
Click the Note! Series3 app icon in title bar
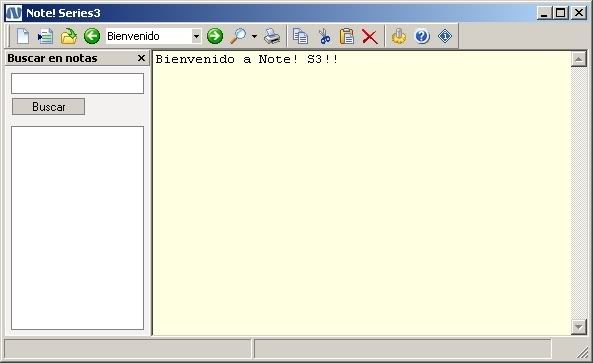coord(14,13)
